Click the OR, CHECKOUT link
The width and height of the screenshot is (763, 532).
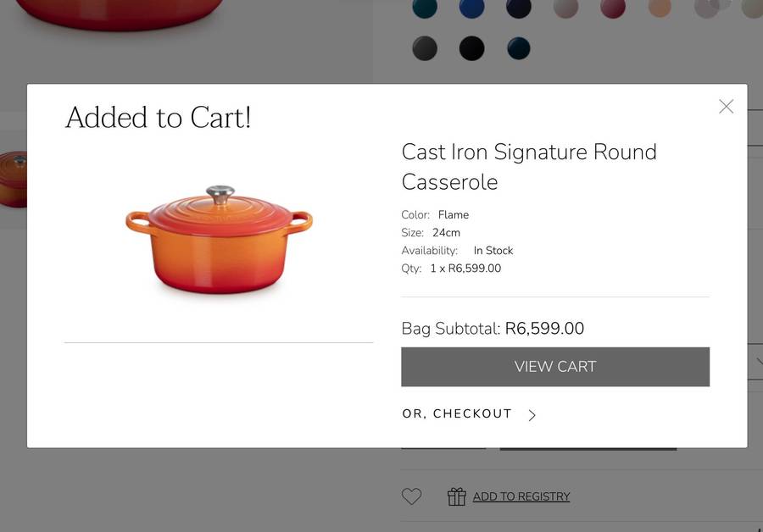pos(458,414)
